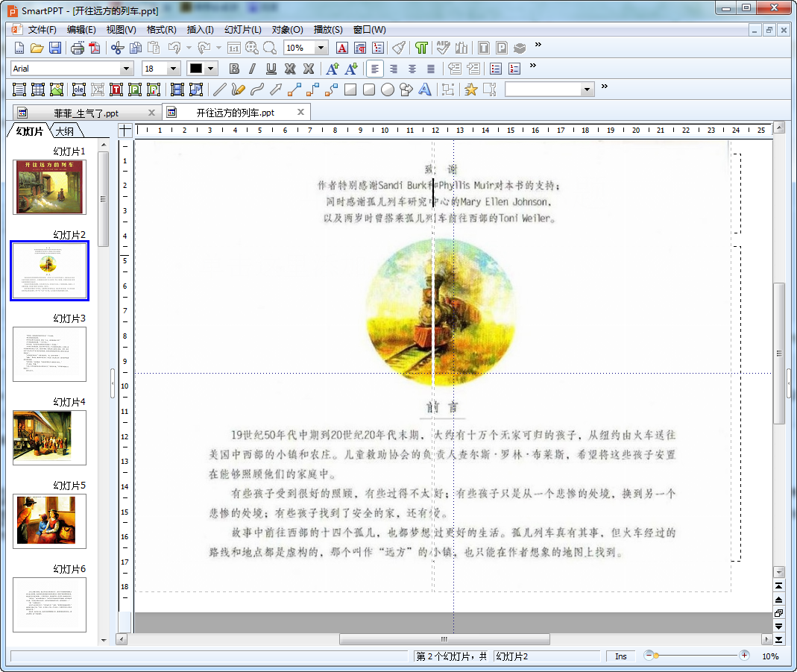Save the presentation with the floppy icon
797x672 pixels.
(55, 48)
